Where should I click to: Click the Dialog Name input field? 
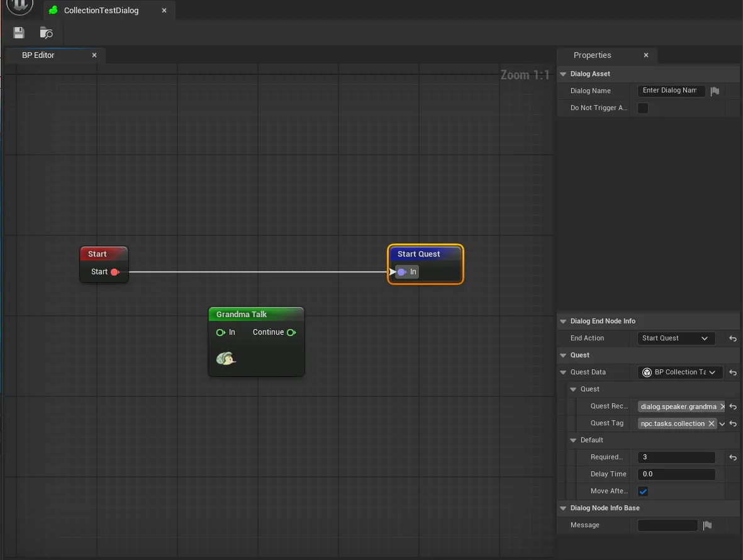[671, 91]
